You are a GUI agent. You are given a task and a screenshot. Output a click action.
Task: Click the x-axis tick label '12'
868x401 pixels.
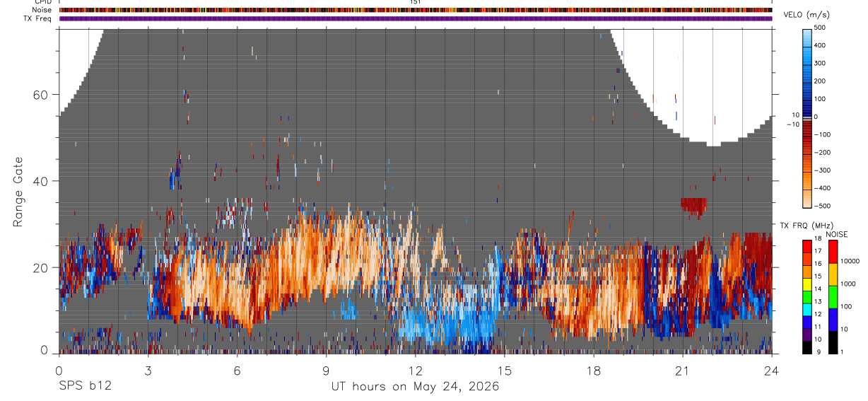point(415,370)
